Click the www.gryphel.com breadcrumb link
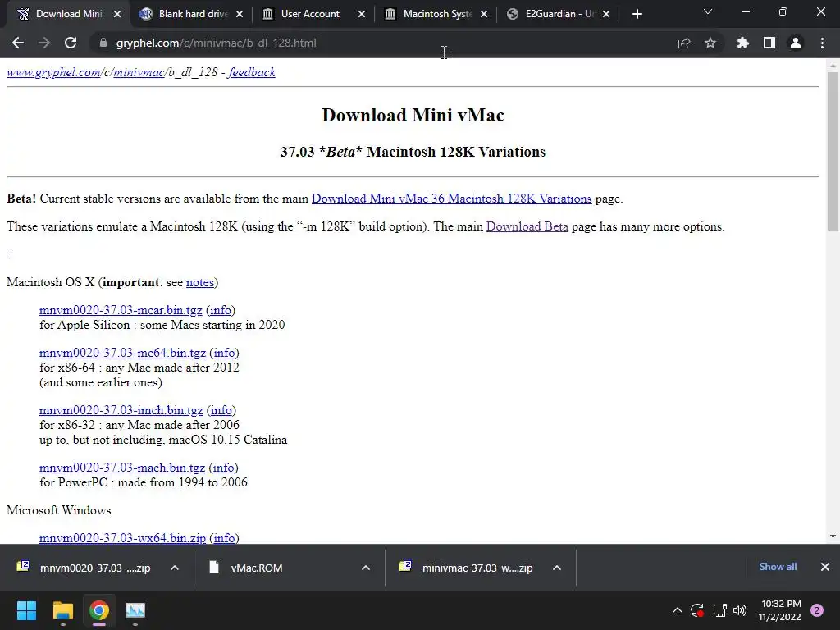 53,72
